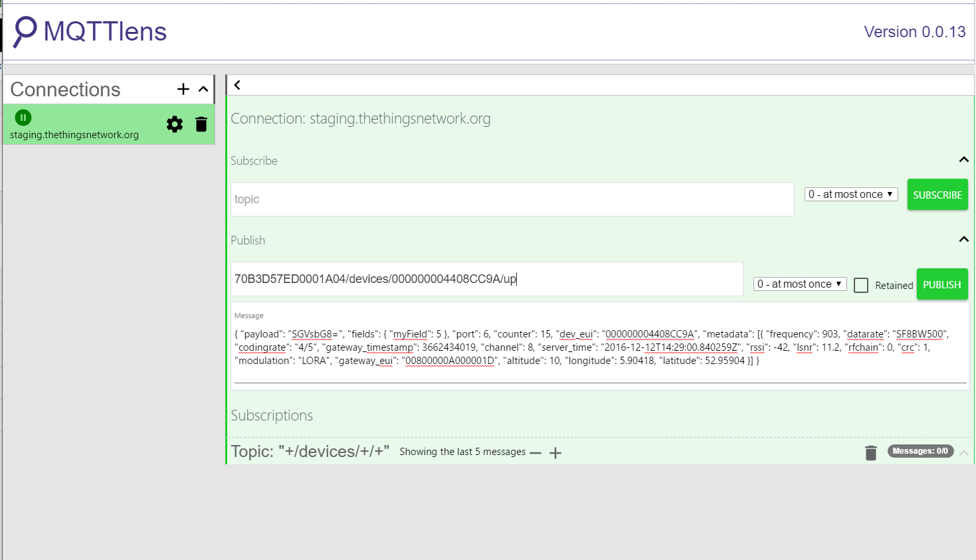
Task: Click the Messages: 0/0 badge
Action: (x=920, y=451)
